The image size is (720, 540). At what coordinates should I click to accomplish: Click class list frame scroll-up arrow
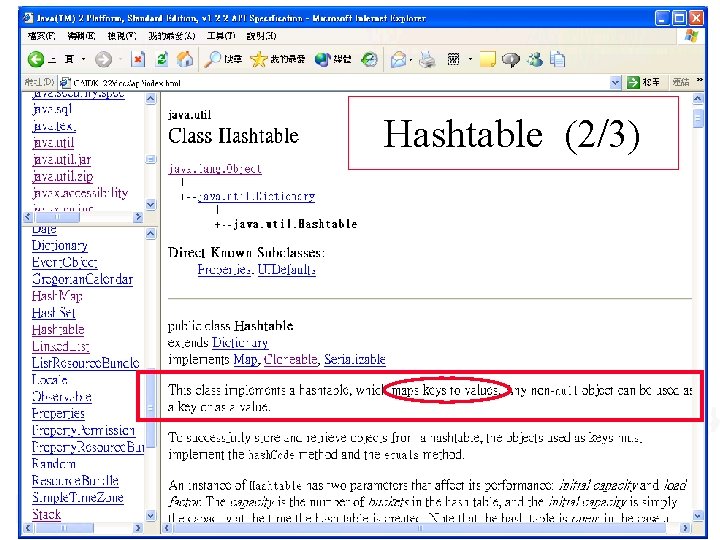pyautogui.click(x=151, y=233)
